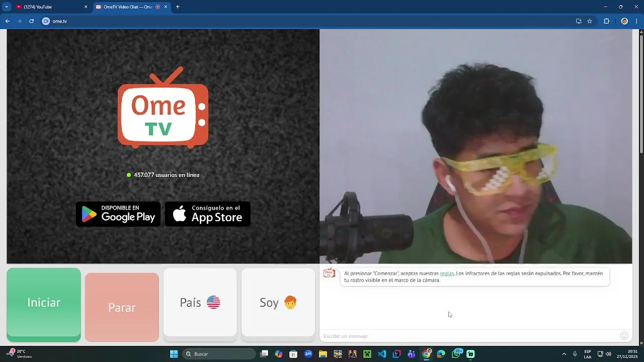Open Microsoft Teams from the taskbar

pos(412,354)
